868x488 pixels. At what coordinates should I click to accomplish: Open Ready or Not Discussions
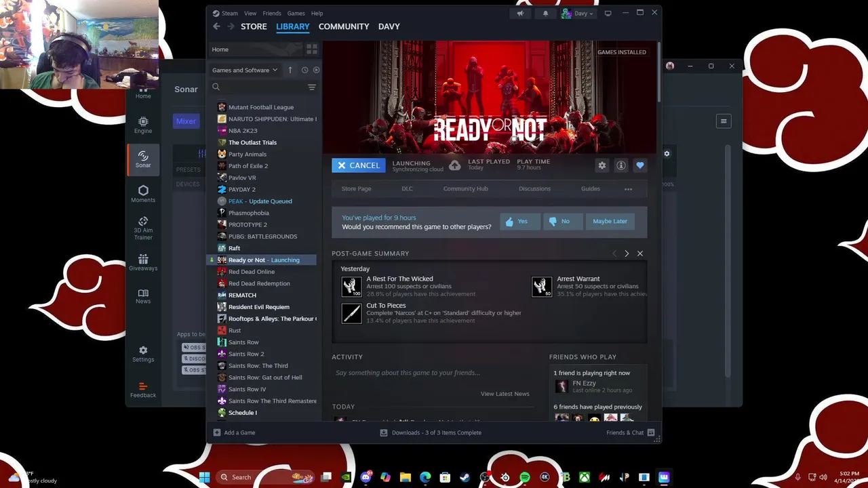pos(534,188)
